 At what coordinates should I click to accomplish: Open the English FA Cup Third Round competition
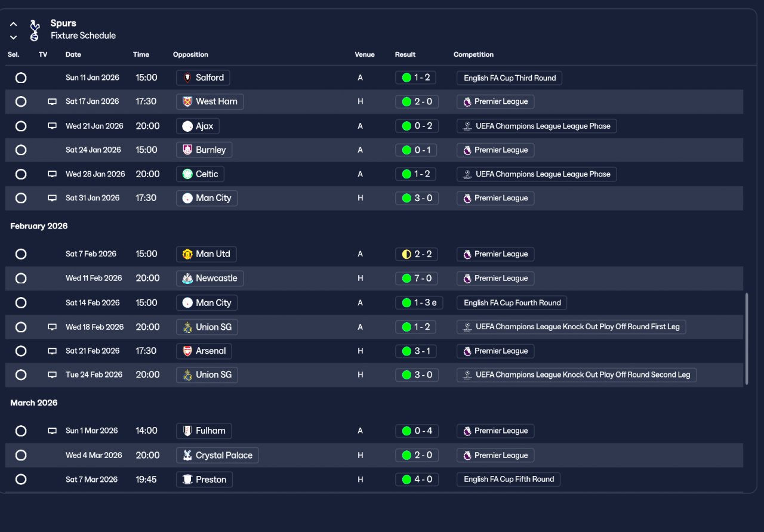pyautogui.click(x=509, y=78)
